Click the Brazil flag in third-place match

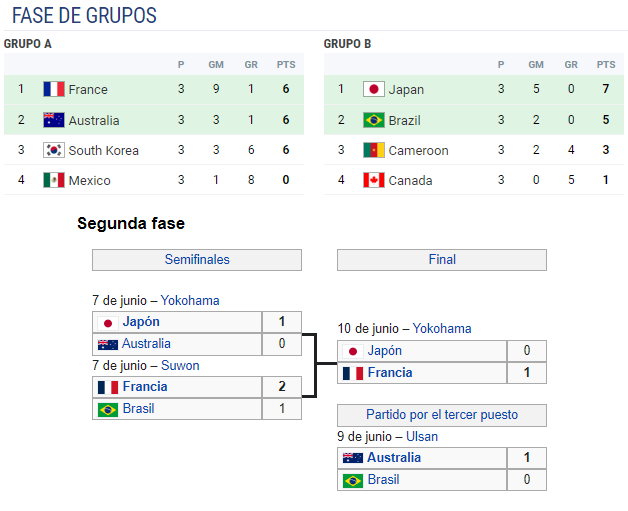click(352, 480)
